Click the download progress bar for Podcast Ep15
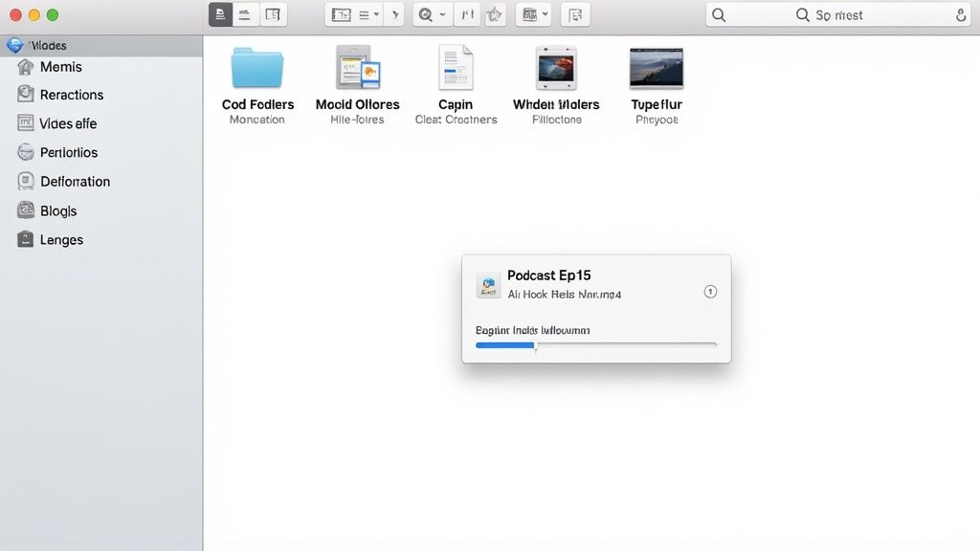Viewport: 980px width, 551px height. [x=595, y=344]
